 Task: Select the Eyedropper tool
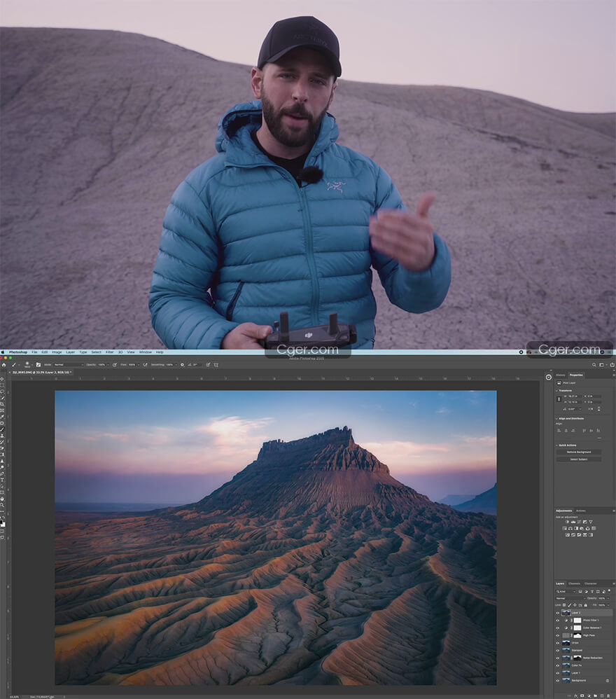click(2, 417)
